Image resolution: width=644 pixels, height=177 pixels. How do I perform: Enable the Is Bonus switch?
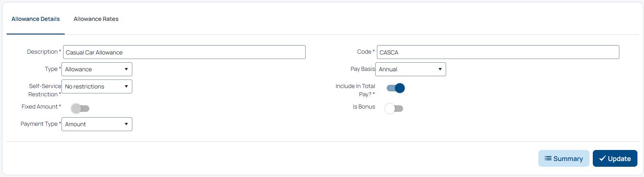(x=394, y=108)
